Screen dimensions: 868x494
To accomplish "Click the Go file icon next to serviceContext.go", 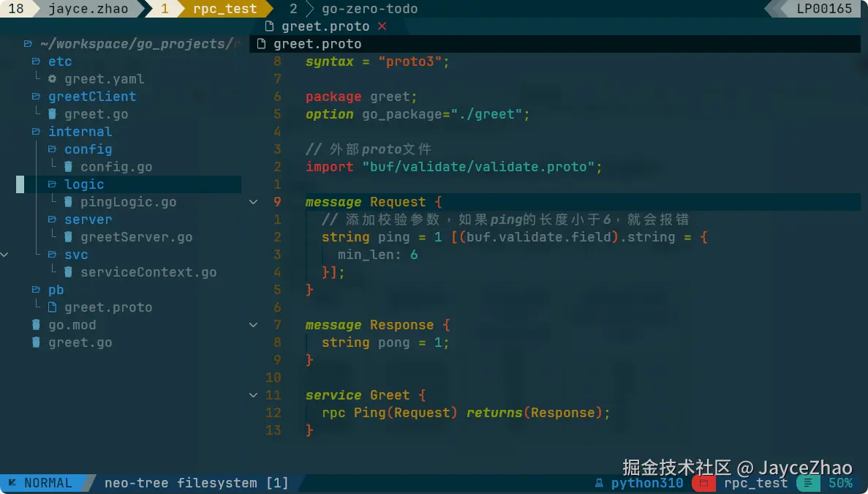I will [x=68, y=272].
